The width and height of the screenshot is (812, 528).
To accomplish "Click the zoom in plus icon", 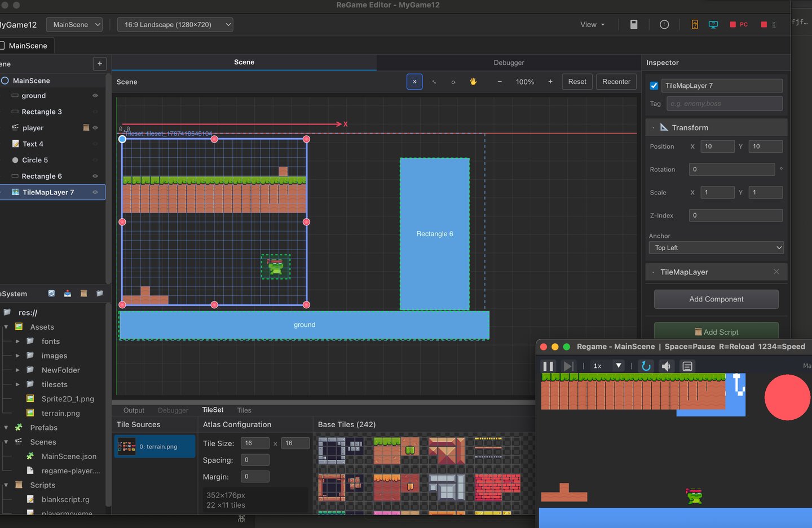I will 550,82.
